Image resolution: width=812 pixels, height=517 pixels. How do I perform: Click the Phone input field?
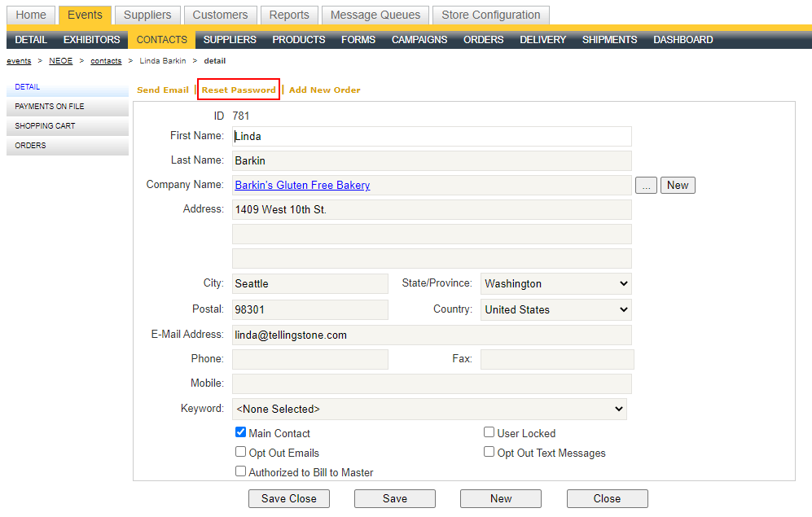pyautogui.click(x=309, y=359)
